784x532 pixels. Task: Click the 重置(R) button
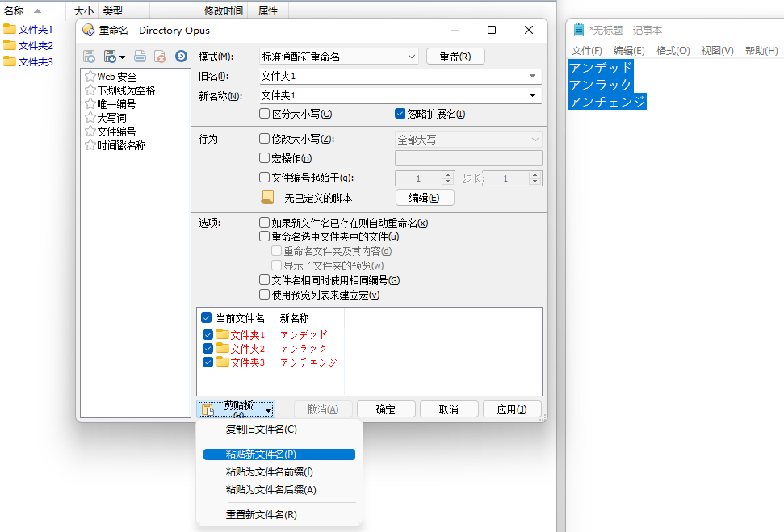tap(455, 57)
